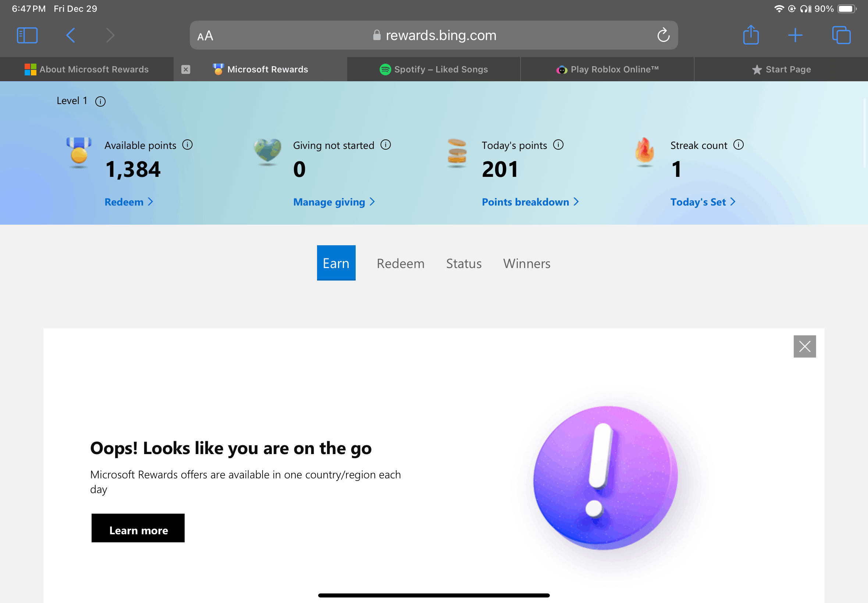Close the Microsoft Rewards browser tab
This screenshot has width=868, height=603.
[185, 69]
